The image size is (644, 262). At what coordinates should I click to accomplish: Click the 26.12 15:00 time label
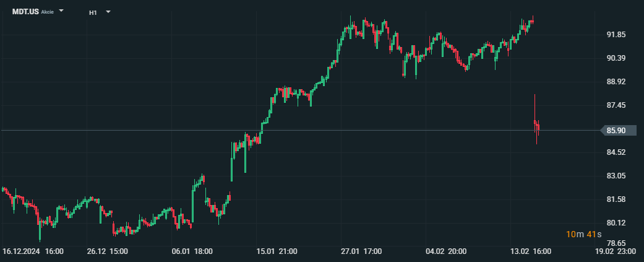pyautogui.click(x=107, y=251)
